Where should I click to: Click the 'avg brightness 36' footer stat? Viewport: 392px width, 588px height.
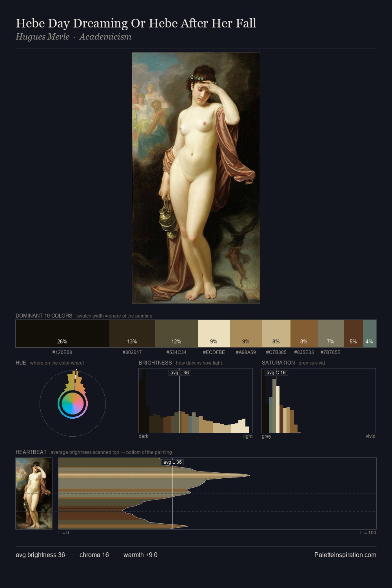pos(40,555)
